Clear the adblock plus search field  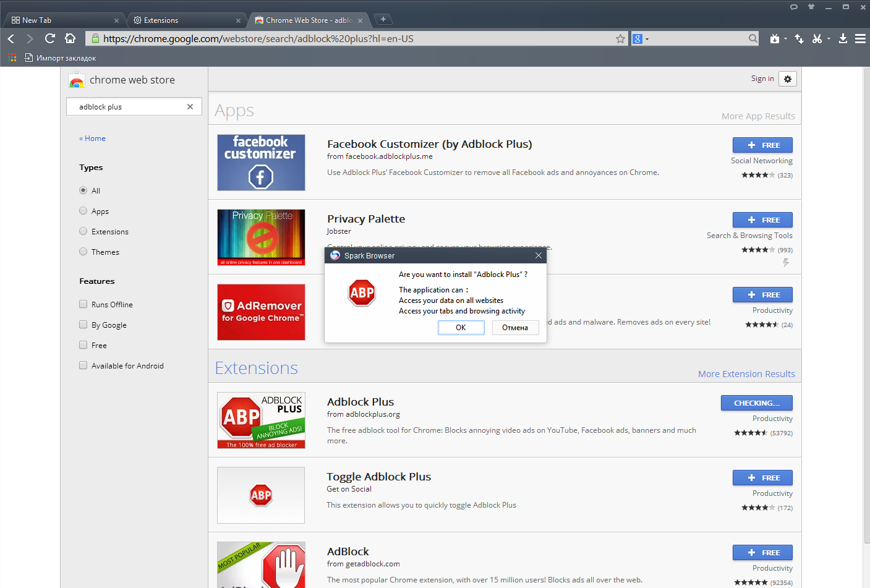coord(190,106)
